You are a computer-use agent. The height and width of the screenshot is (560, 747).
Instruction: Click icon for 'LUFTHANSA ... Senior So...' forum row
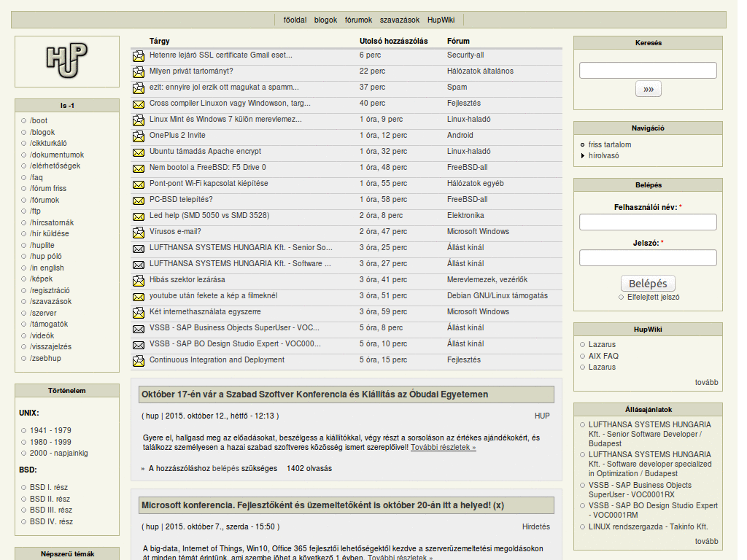[139, 249]
